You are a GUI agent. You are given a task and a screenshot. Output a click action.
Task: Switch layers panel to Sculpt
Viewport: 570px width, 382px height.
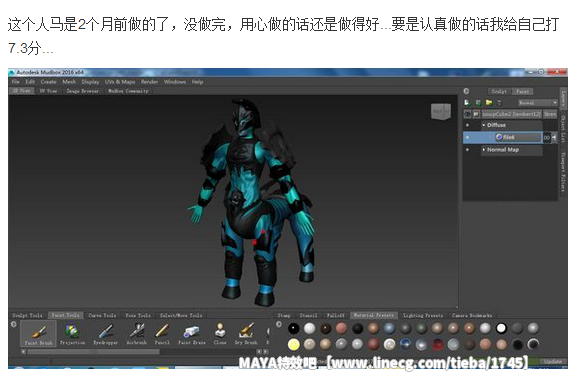coord(499,92)
